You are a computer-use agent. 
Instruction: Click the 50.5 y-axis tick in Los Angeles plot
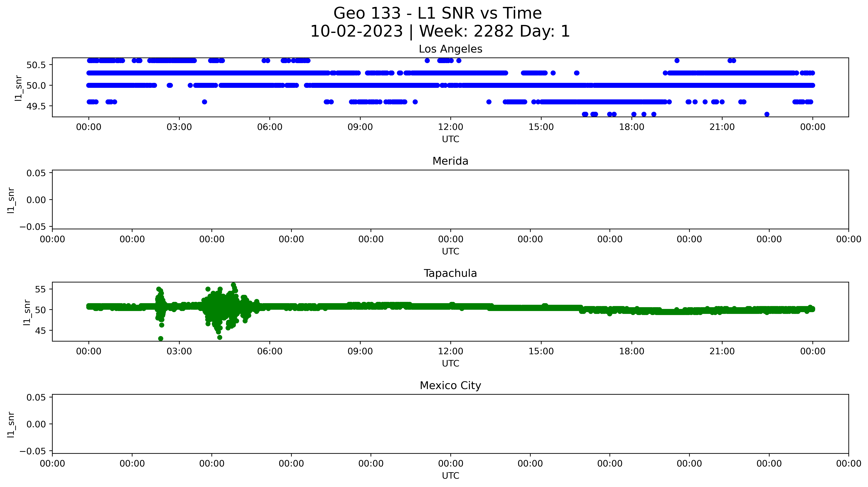click(x=36, y=65)
